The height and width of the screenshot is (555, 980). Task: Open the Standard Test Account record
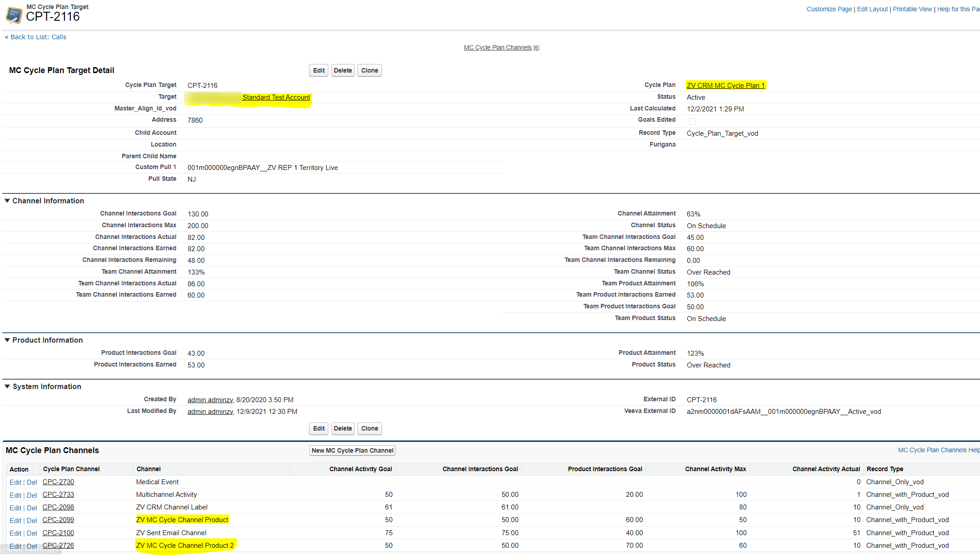(276, 97)
